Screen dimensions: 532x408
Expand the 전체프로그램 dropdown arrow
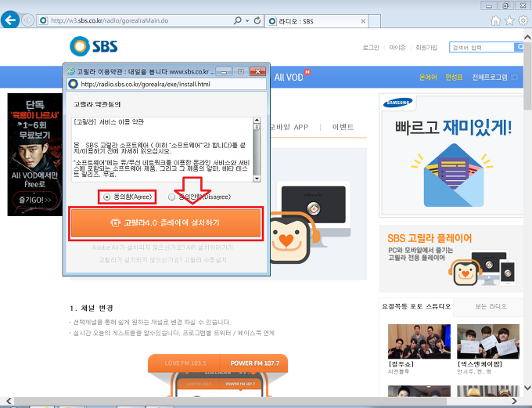click(x=515, y=78)
